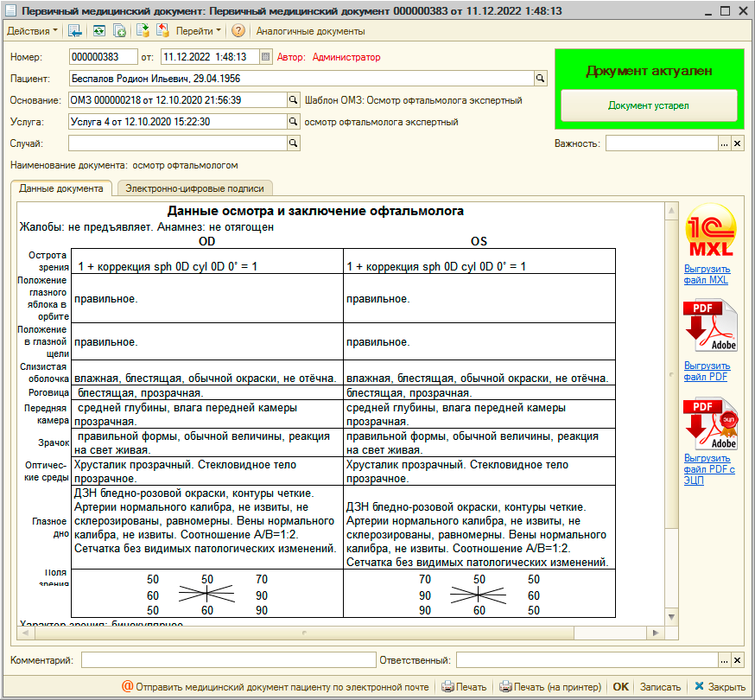
Task: Click the PDF with digital signature icon
Action: click(x=710, y=423)
